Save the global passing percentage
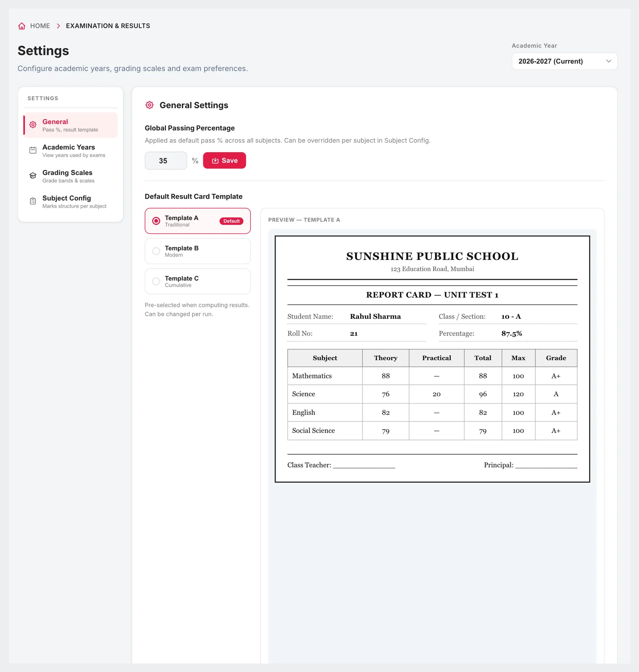The width and height of the screenshot is (639, 672). click(224, 161)
